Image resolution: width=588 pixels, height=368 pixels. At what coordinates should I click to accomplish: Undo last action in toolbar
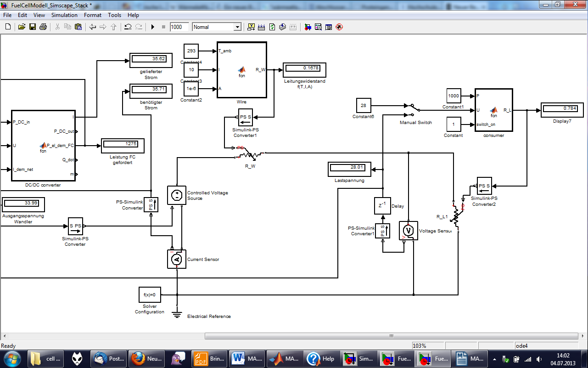pos(128,27)
